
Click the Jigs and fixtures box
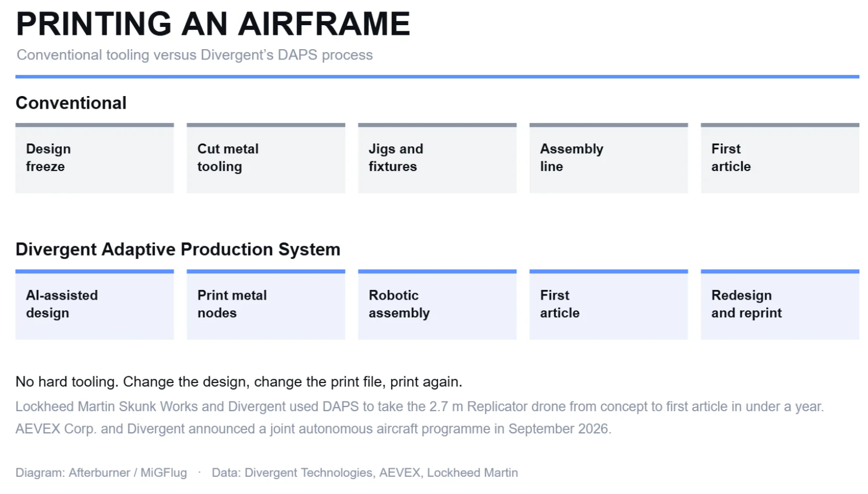[437, 158]
